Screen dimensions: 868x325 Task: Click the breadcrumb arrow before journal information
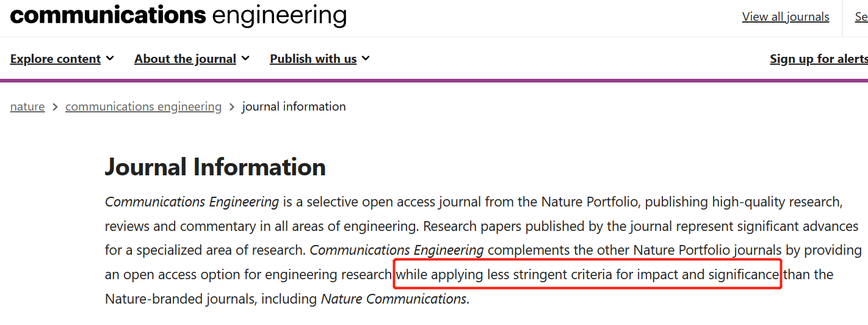click(232, 107)
